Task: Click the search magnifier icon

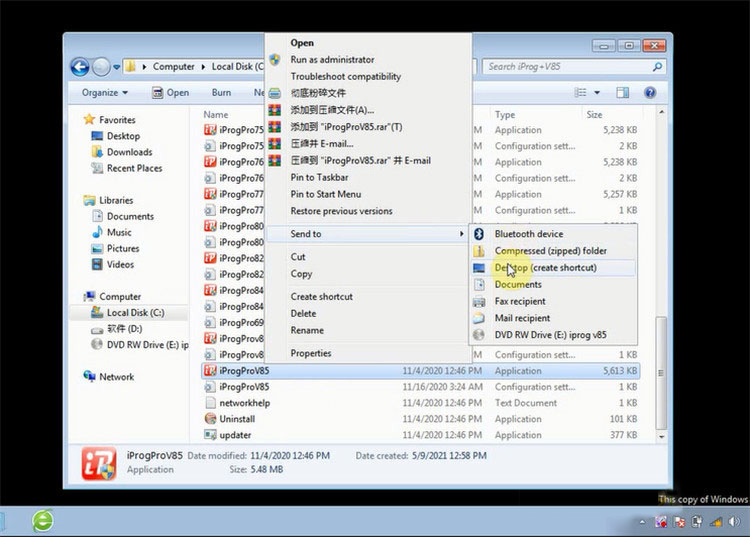Action: tap(658, 67)
